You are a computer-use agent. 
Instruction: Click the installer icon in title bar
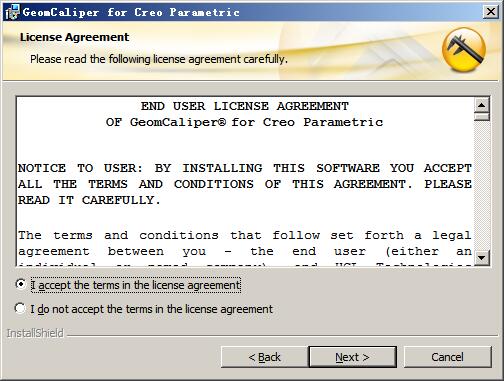[x=12, y=12]
